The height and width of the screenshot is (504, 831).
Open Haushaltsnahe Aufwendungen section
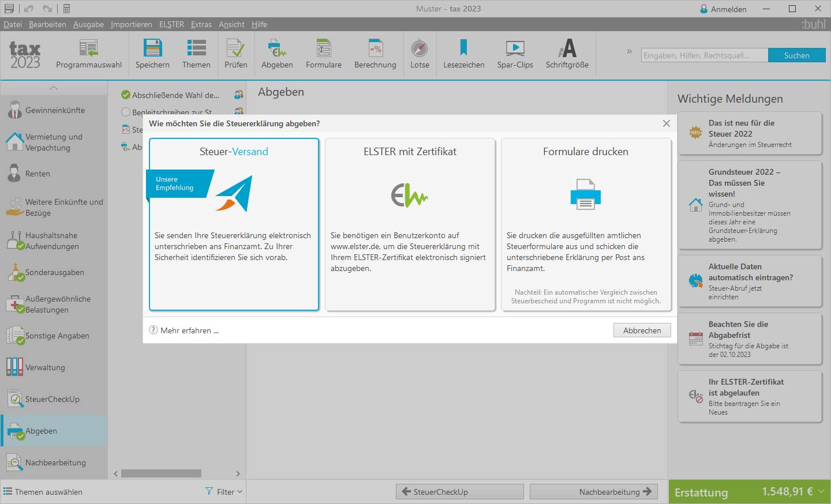pos(54,240)
